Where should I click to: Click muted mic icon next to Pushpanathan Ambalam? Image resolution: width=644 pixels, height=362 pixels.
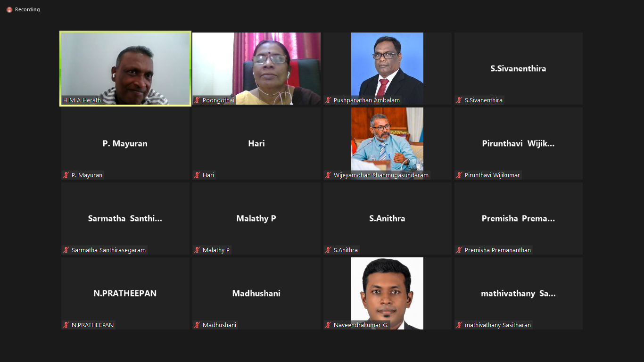click(328, 100)
